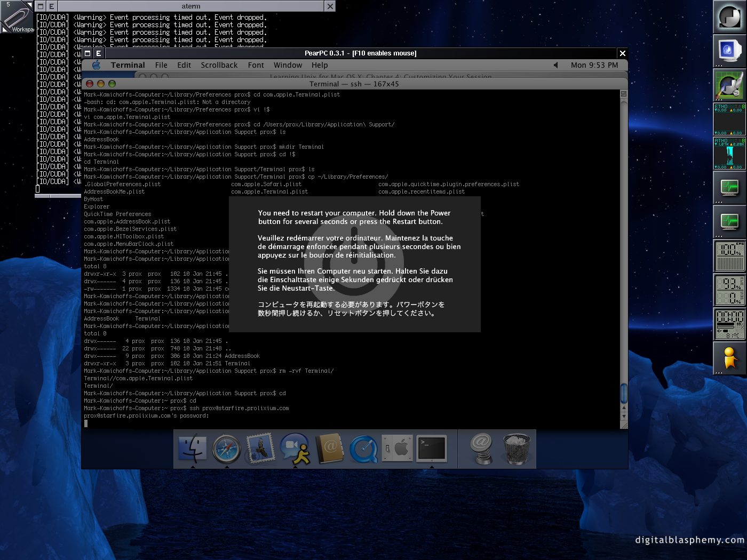
Task: Click the yellow minimize button of Terminal window
Action: (x=101, y=84)
